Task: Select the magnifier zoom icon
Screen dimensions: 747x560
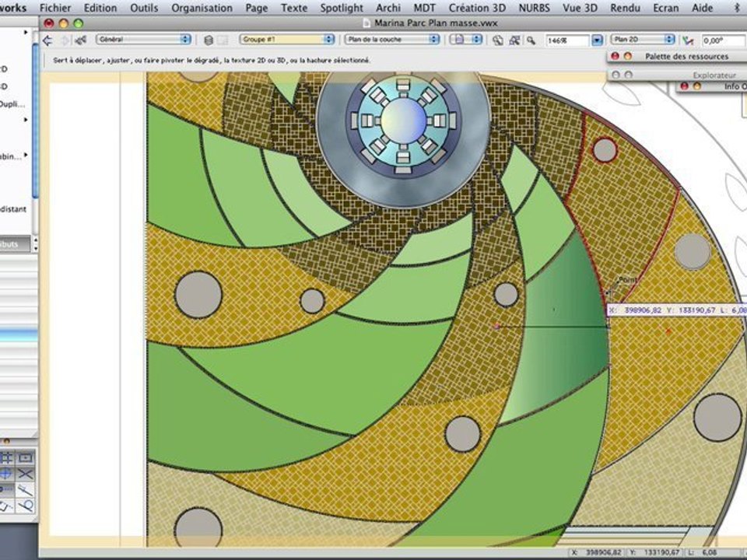Action: [531, 40]
